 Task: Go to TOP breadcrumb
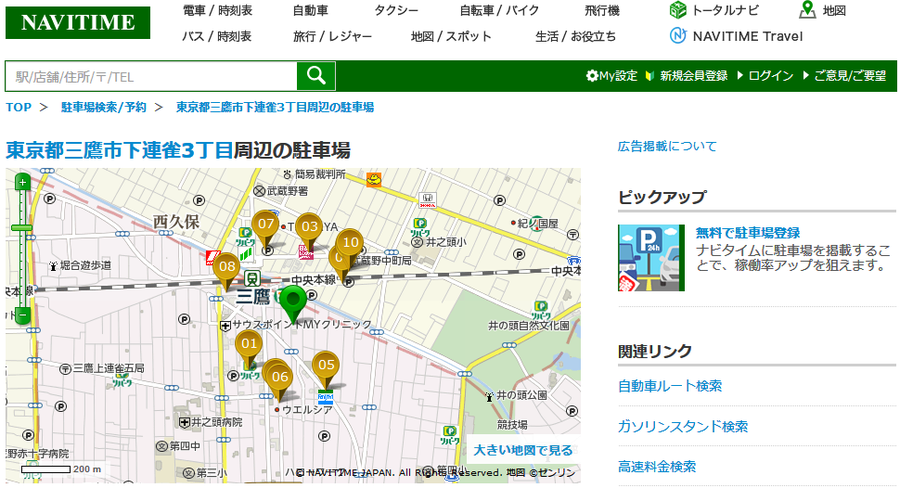(x=18, y=107)
